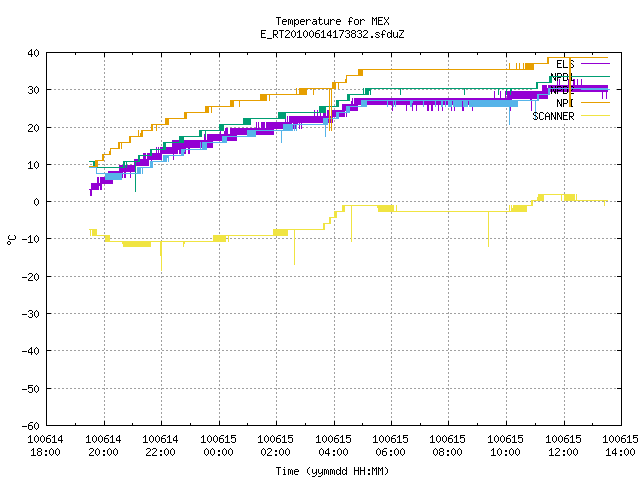This screenshot has width=640, height=480.
Task: Click the 'Time (yymmdd HH:MM)' axis title
Action: 332,471
